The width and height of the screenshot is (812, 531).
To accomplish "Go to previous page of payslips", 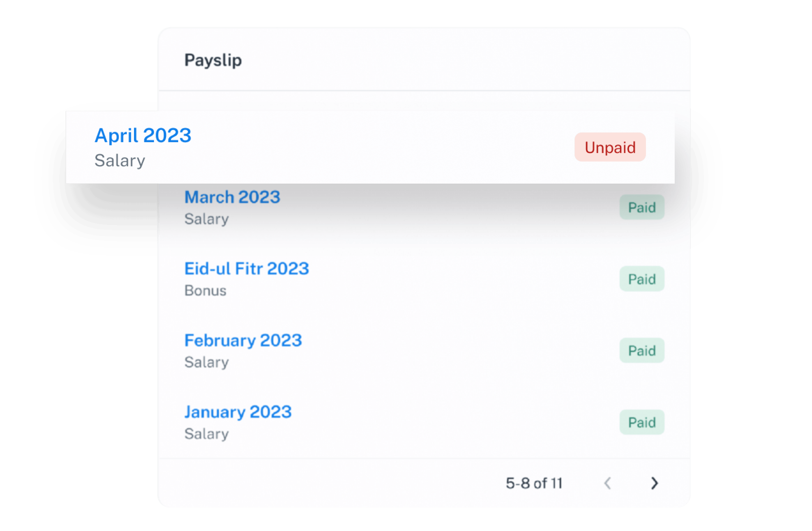I will [x=607, y=483].
